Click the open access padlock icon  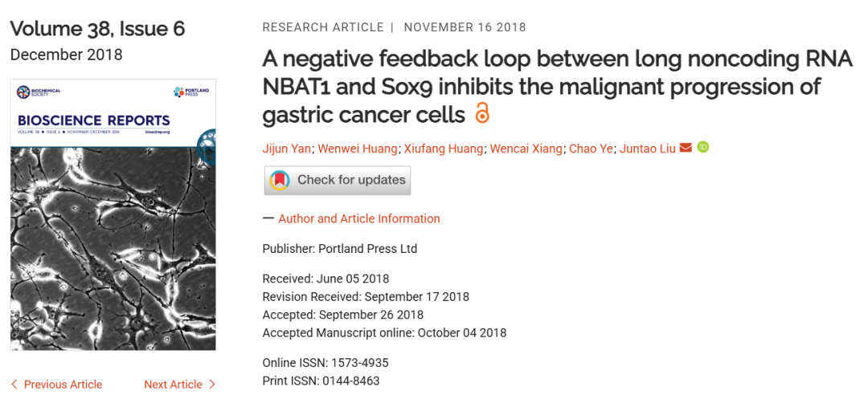[482, 112]
